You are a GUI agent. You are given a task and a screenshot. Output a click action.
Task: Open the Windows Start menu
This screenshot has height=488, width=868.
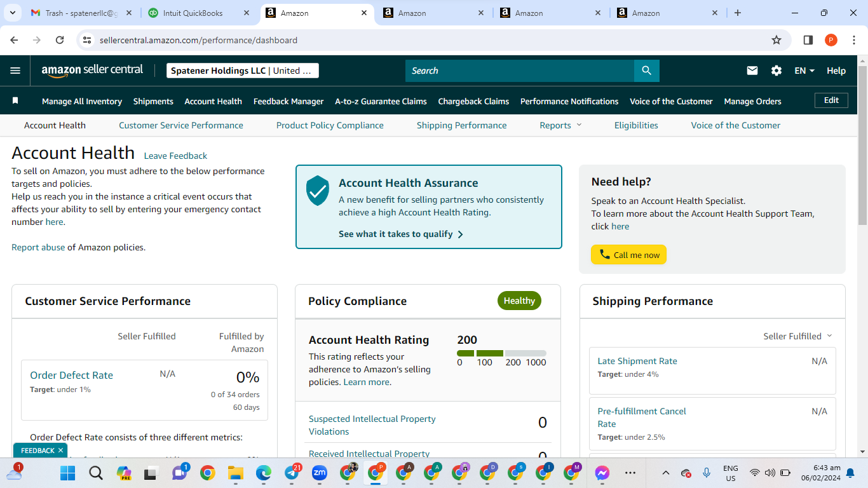67,473
